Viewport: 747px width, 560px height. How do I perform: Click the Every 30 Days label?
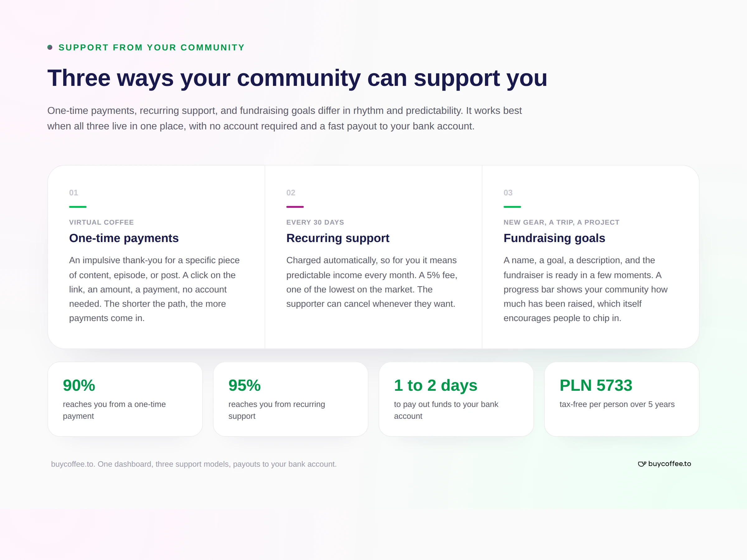tap(315, 222)
